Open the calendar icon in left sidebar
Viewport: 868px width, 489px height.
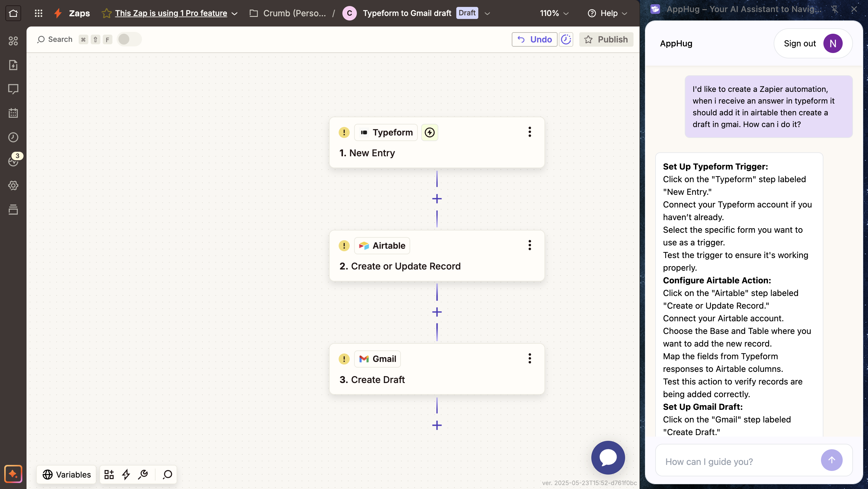(x=13, y=113)
